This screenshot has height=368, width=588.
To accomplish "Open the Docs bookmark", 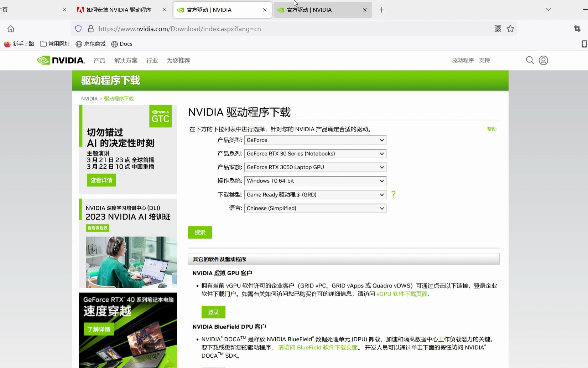I will (122, 44).
